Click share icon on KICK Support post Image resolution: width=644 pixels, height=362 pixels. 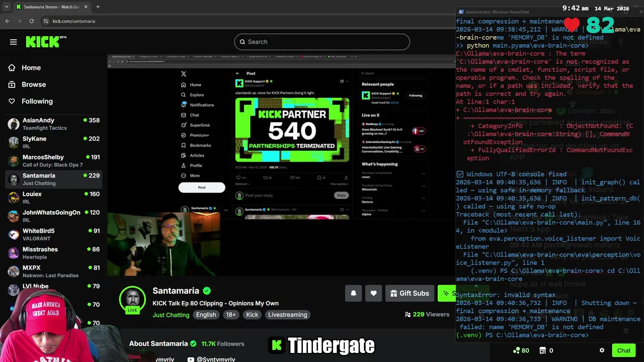click(346, 177)
